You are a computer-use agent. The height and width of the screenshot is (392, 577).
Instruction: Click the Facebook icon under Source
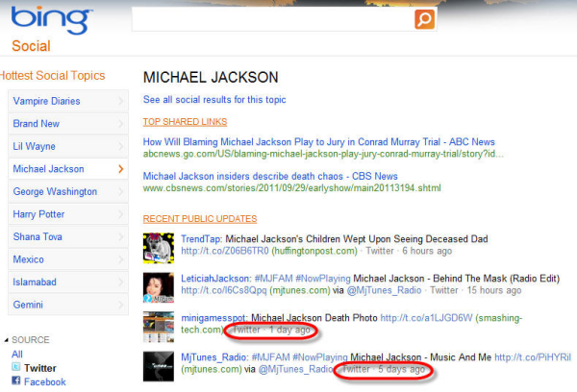point(15,381)
